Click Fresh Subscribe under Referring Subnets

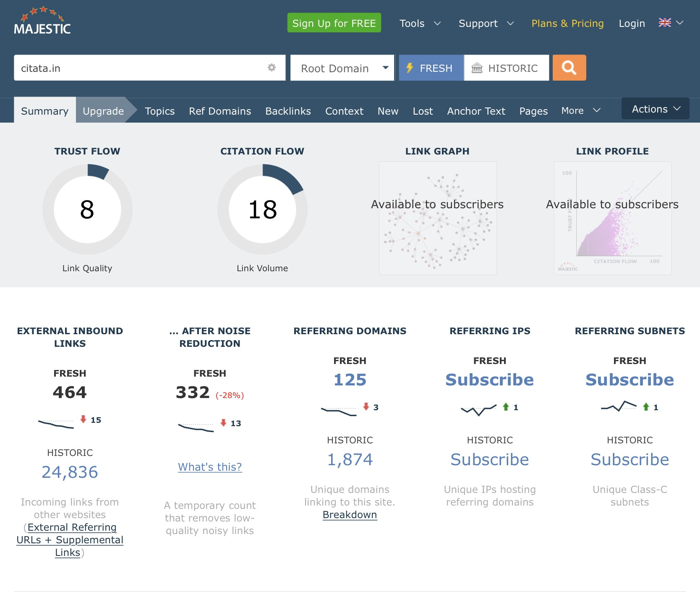(x=630, y=380)
